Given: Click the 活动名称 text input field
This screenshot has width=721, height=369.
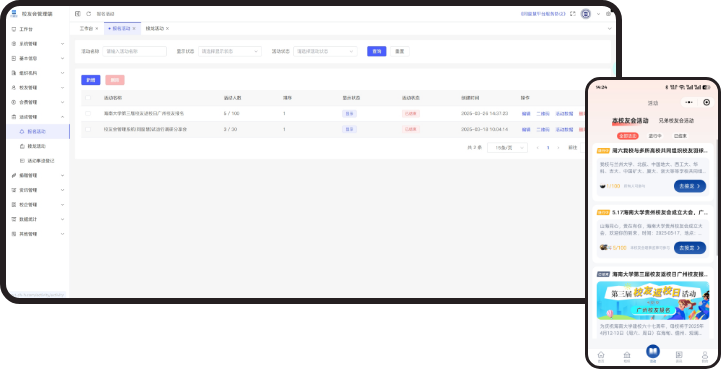Looking at the screenshot, I should click(135, 52).
